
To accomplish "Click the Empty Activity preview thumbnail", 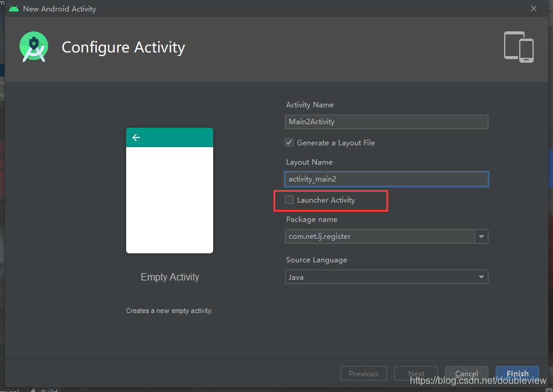I will click(170, 191).
